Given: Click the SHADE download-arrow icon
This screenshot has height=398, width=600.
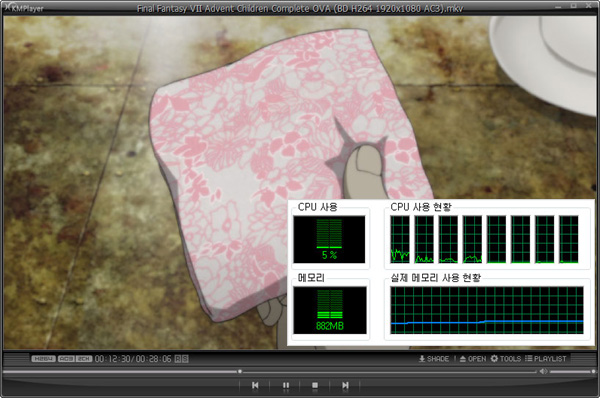Looking at the screenshot, I should point(422,359).
